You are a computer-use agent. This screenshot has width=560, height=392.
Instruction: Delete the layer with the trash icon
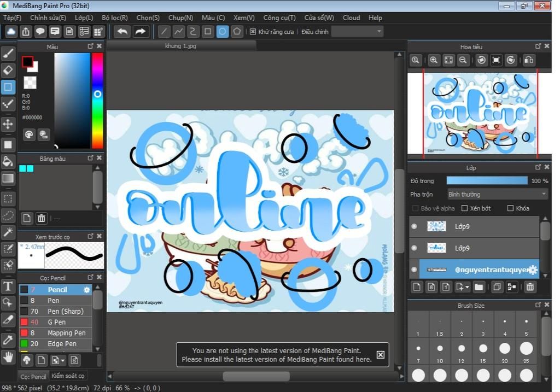(x=530, y=286)
